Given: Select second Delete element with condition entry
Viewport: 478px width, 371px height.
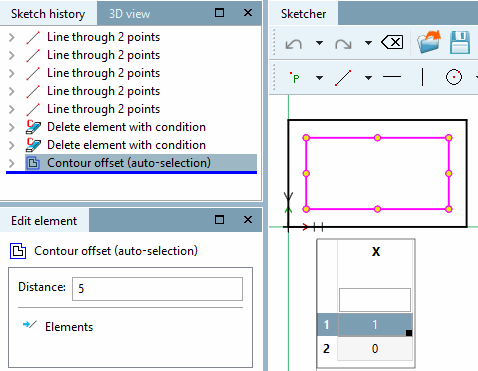Looking at the screenshot, I should (x=126, y=145).
